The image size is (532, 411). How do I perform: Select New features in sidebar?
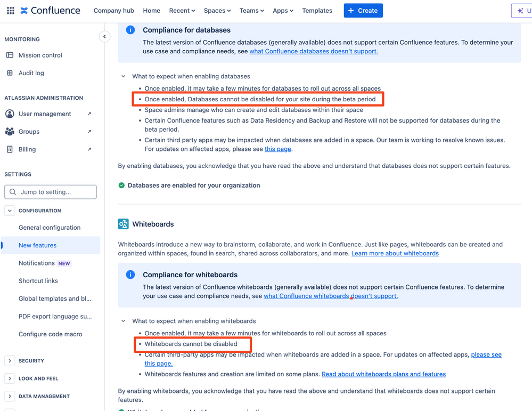point(51,245)
